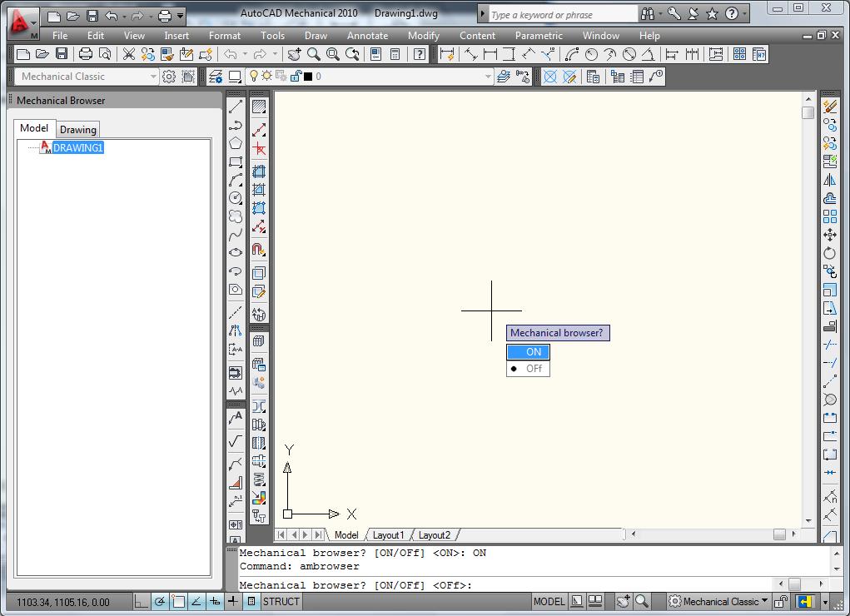Open the Annotate menu

click(367, 36)
